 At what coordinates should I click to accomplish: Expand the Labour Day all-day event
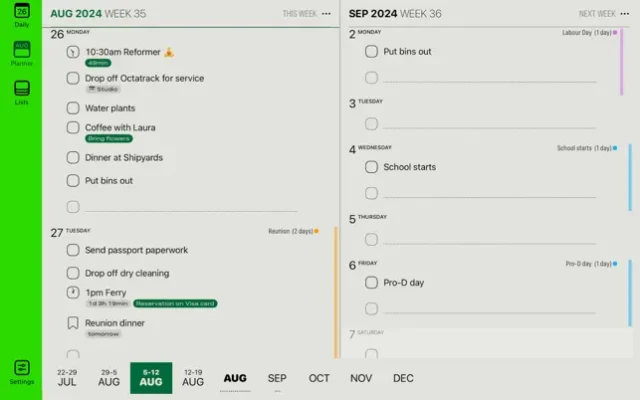(x=590, y=33)
